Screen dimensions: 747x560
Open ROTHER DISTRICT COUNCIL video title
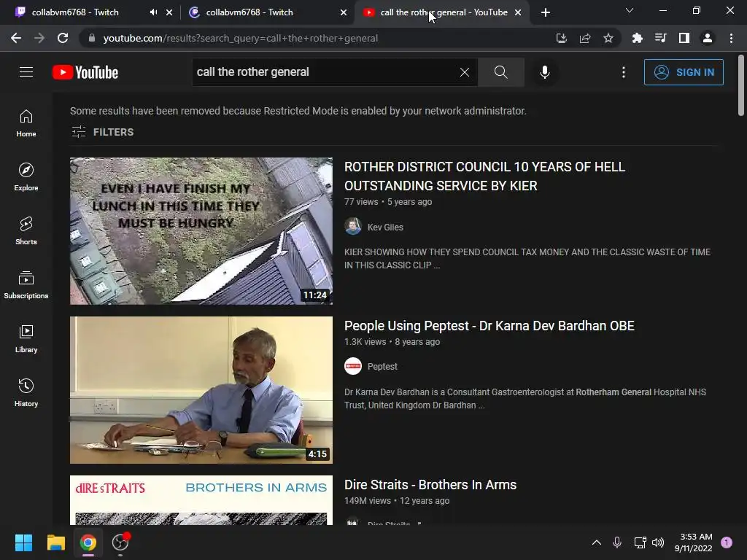click(x=485, y=176)
